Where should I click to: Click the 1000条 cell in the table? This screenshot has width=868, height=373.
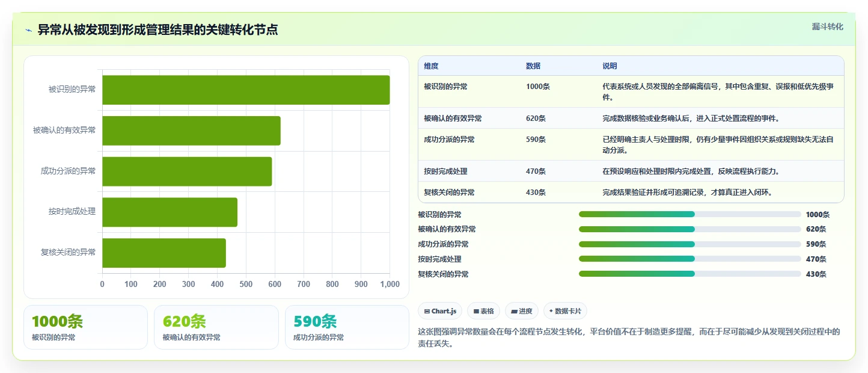[538, 87]
